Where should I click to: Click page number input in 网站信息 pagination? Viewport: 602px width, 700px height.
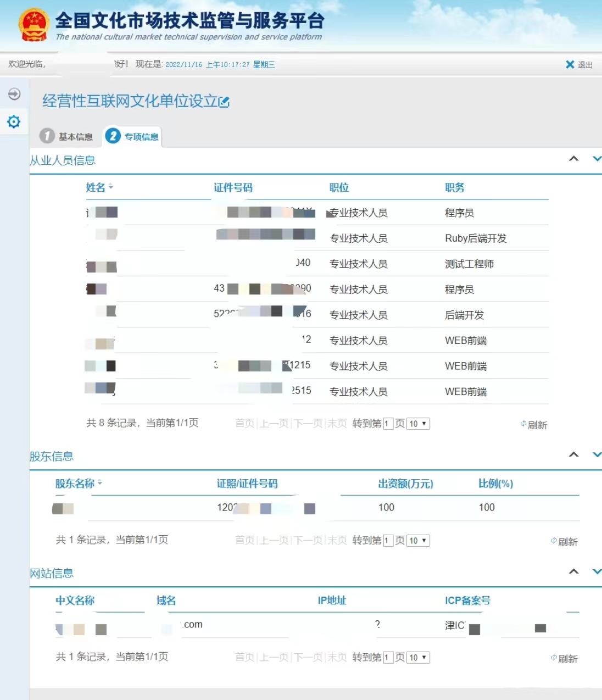coord(388,658)
